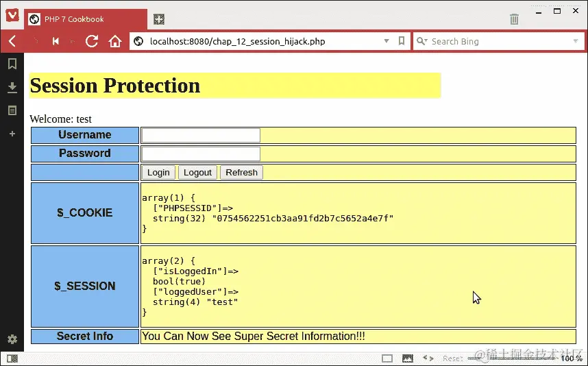The image size is (588, 366).
Task: Expand the search history dropdown arrow
Action: (x=576, y=41)
